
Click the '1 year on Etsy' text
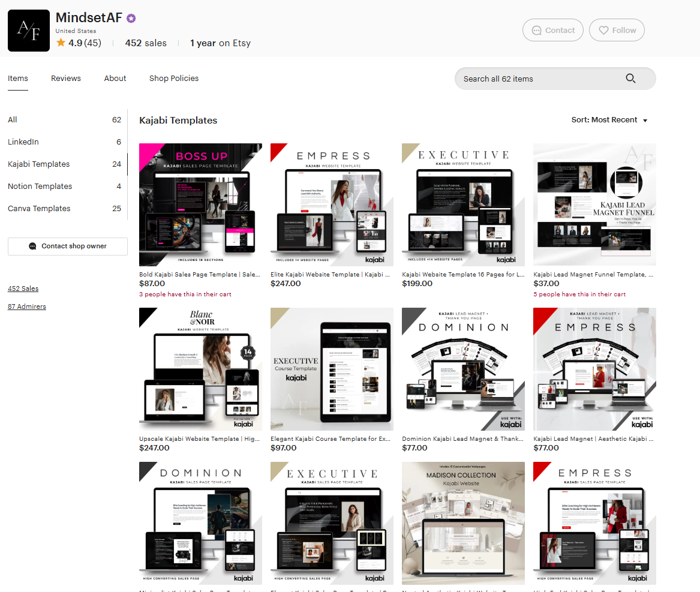click(221, 43)
